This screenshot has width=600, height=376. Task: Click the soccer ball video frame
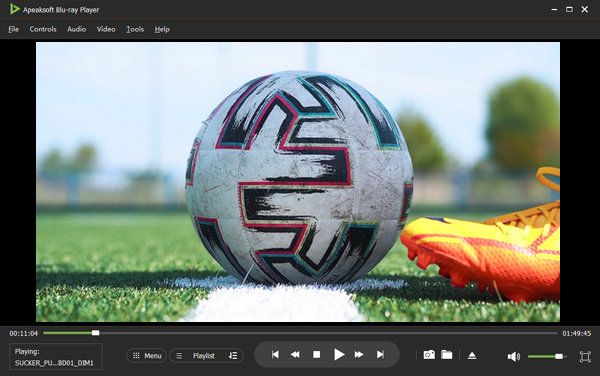pyautogui.click(x=298, y=182)
